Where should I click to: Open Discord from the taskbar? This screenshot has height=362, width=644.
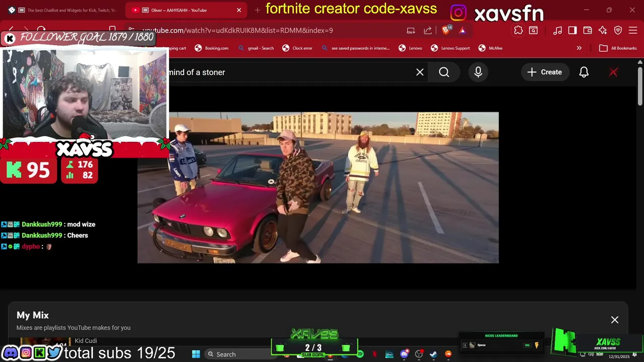(405, 354)
